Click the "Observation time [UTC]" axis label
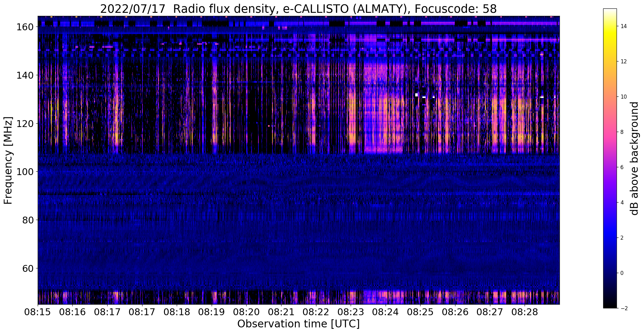Image resolution: width=644 pixels, height=333 pixels. pos(298,324)
